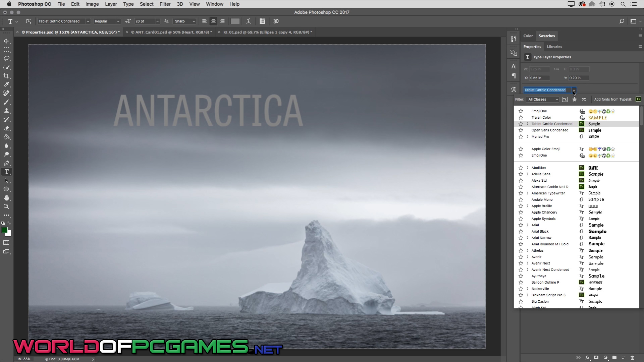Select the Lasso tool

point(6,58)
